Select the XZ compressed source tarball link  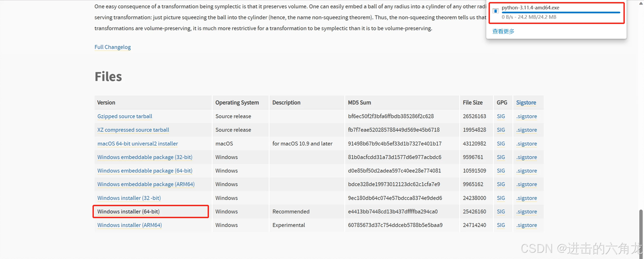[x=133, y=130]
